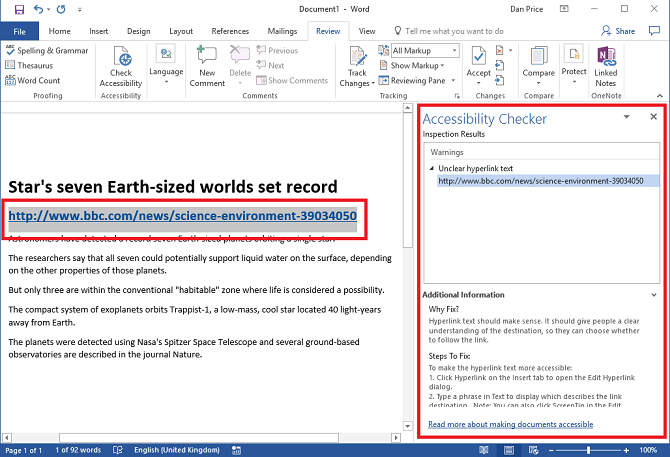Click Page 1 of 1 in status bar
This screenshot has width=670, height=457.
pyautogui.click(x=24, y=450)
